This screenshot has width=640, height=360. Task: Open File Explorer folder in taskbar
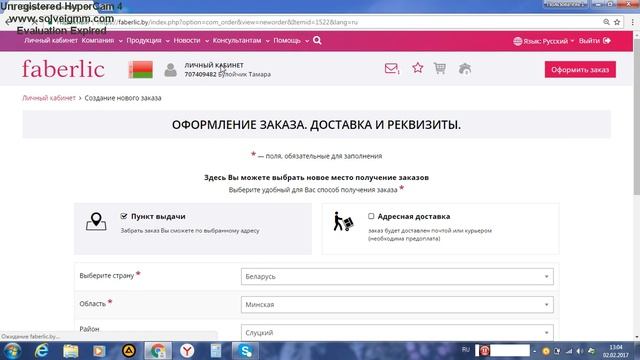pyautogui.click(x=70, y=351)
